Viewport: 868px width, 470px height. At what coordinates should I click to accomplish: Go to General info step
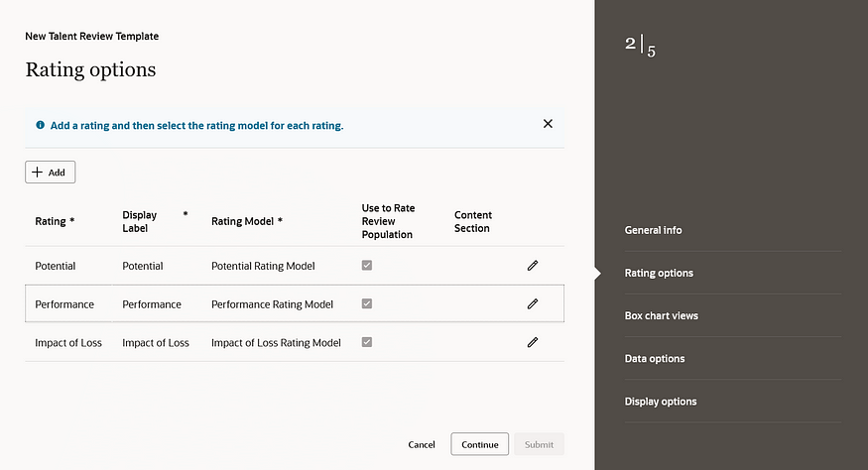pyautogui.click(x=653, y=230)
